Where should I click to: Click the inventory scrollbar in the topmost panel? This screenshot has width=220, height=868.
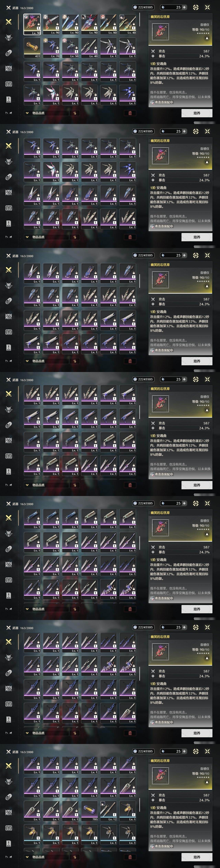tap(140, 20)
